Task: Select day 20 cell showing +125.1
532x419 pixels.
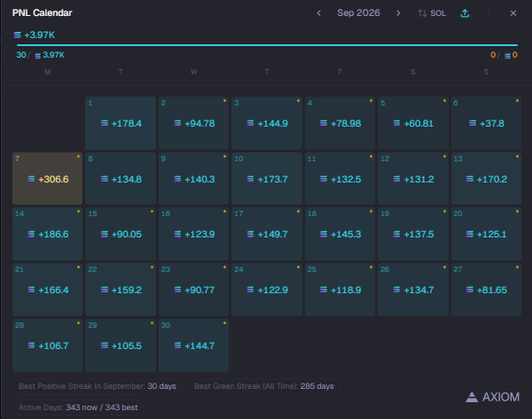Action: 486,234
